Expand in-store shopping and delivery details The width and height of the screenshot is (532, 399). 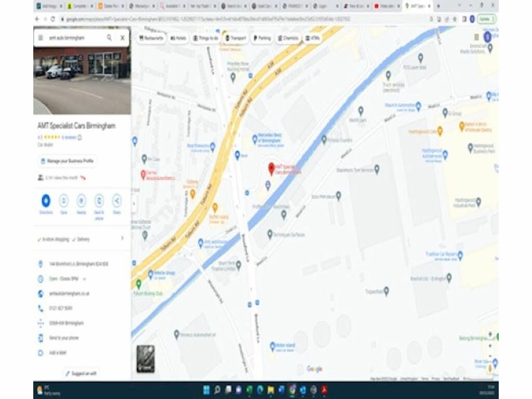[122, 238]
